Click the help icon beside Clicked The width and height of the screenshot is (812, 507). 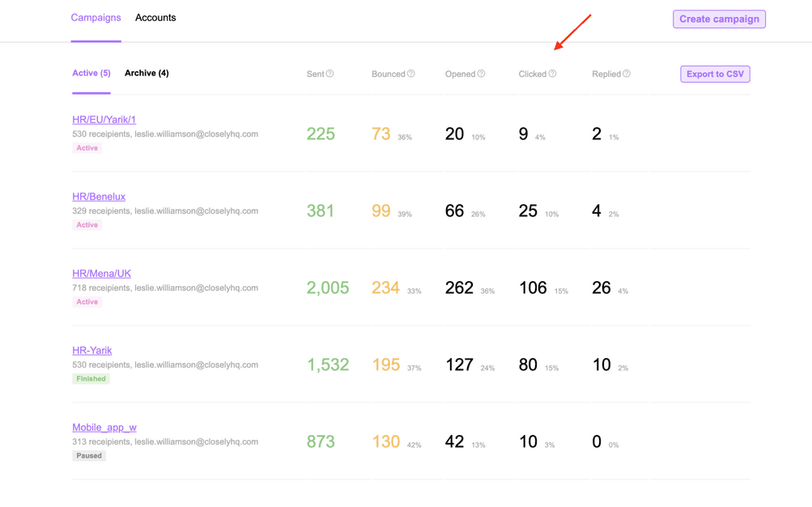pos(552,74)
